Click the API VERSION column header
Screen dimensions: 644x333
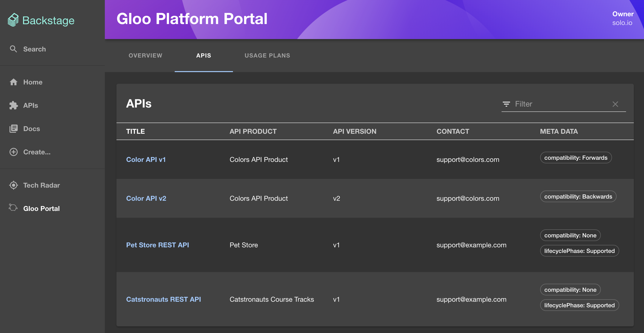[x=355, y=131]
